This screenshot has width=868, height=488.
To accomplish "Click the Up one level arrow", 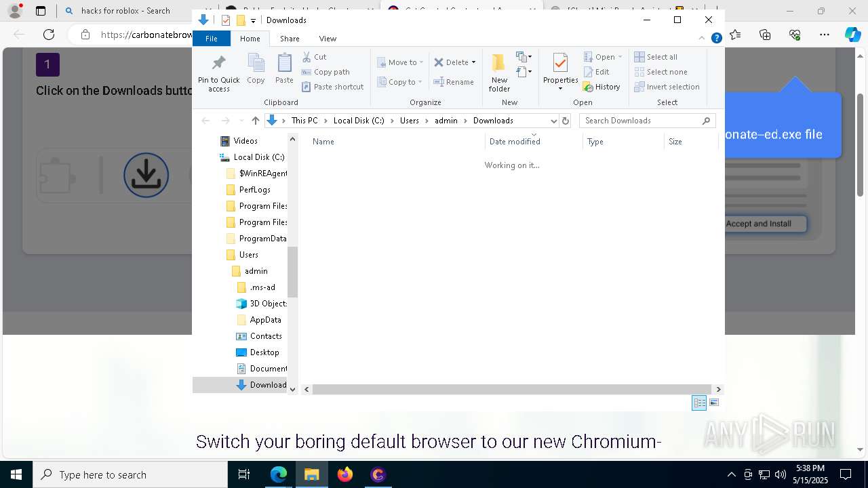I will coord(255,121).
